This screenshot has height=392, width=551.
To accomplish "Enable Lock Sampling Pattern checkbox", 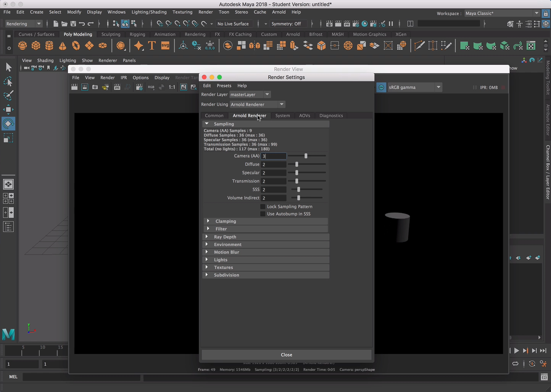I will point(263,207).
